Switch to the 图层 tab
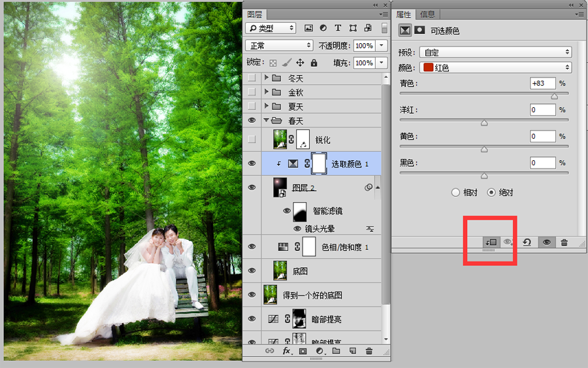This screenshot has height=368, width=588. (x=255, y=14)
